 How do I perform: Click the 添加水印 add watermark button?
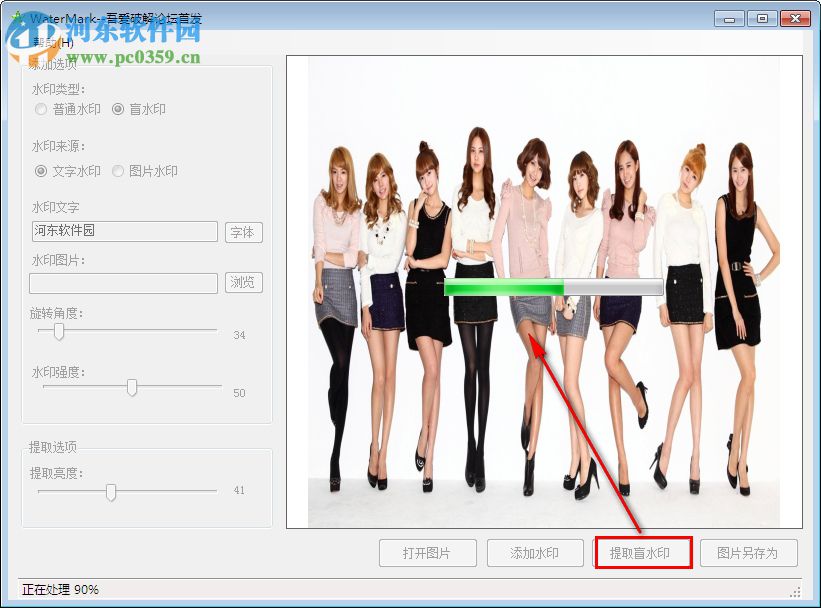pos(535,552)
